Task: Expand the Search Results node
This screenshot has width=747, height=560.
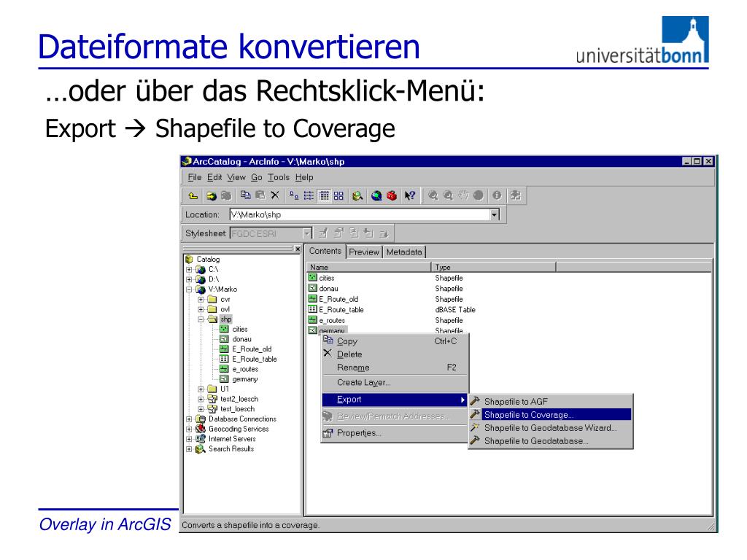Action: [189, 449]
